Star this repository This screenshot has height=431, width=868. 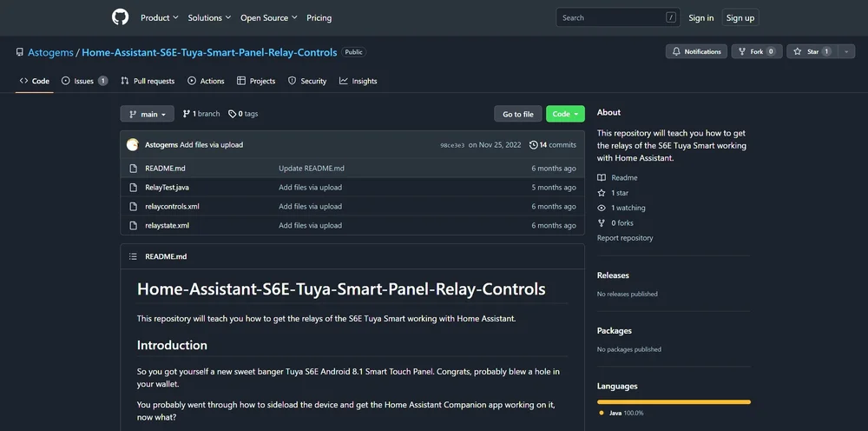pyautogui.click(x=812, y=51)
